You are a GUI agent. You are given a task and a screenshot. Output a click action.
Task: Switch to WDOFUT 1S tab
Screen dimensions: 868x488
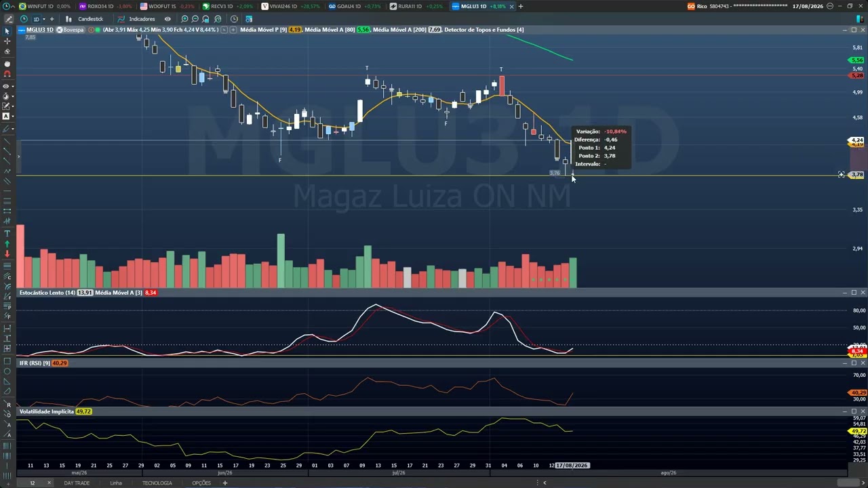167,6
